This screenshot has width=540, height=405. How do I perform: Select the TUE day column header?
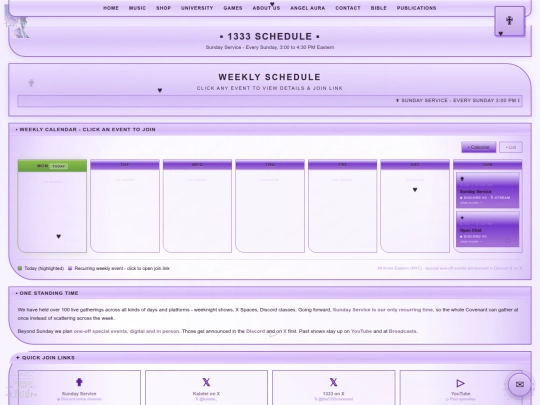tap(125, 165)
